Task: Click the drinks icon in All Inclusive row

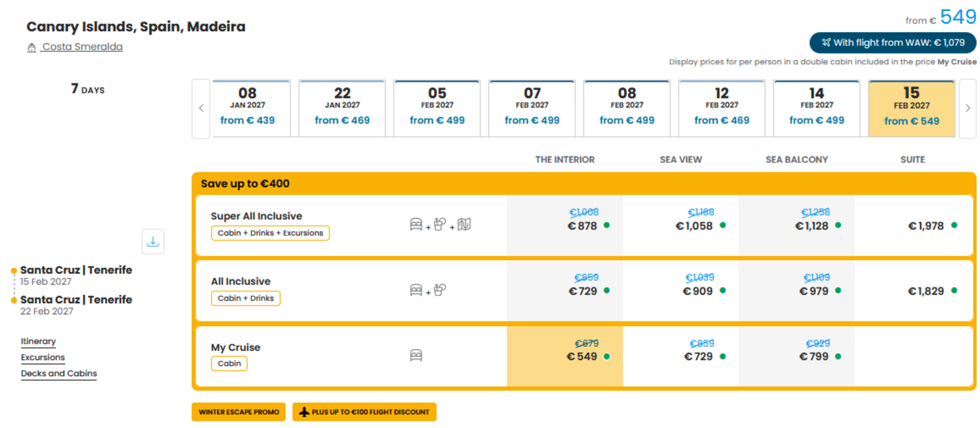Action: tap(439, 290)
